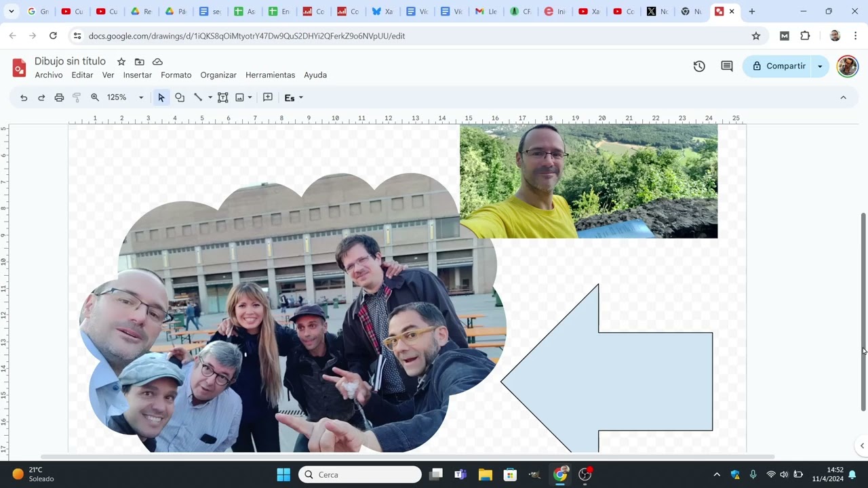
Task: Rename the document title Dibujo sin título
Action: click(71, 62)
